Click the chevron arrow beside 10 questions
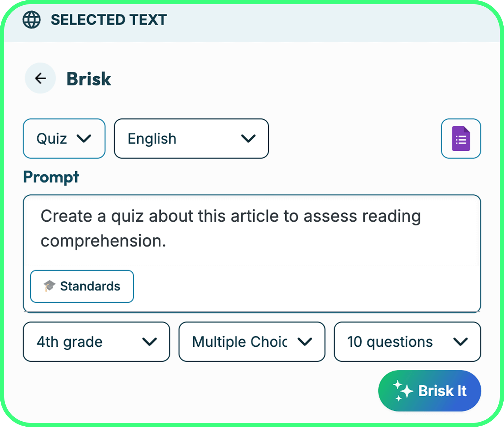This screenshot has width=504, height=427. coord(460,342)
